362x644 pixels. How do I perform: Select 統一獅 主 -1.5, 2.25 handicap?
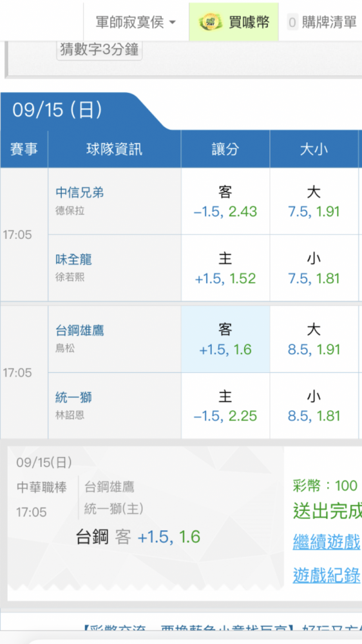(225, 406)
